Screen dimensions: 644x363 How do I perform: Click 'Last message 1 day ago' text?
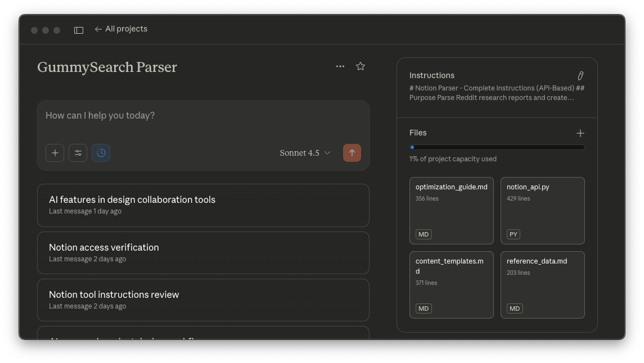click(85, 211)
